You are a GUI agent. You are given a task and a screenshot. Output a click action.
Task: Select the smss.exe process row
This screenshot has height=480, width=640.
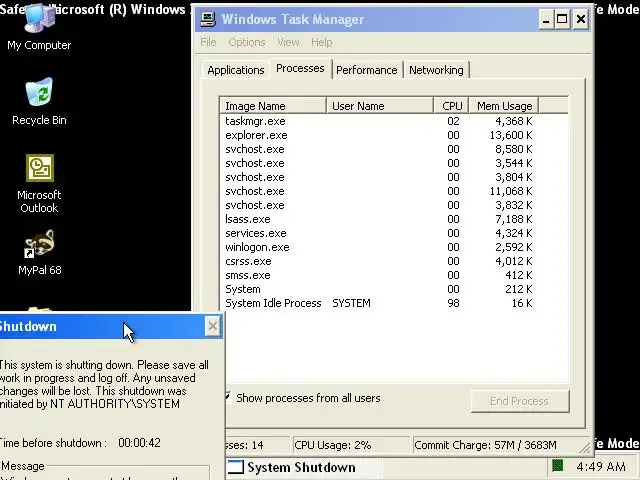point(379,275)
